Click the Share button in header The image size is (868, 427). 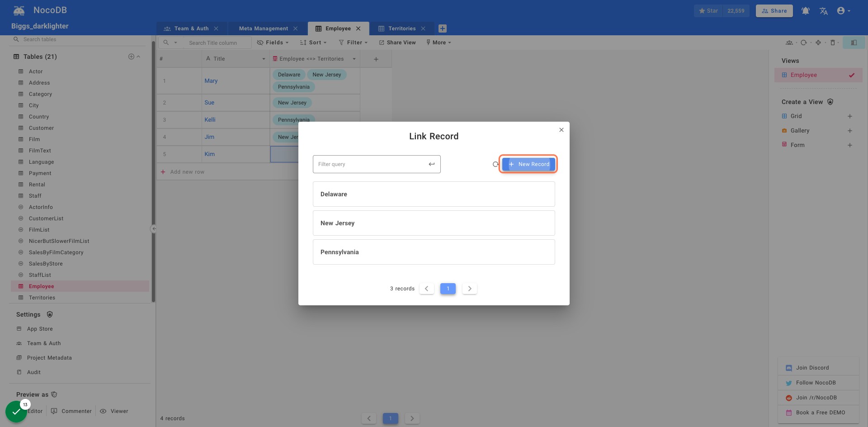pos(774,11)
